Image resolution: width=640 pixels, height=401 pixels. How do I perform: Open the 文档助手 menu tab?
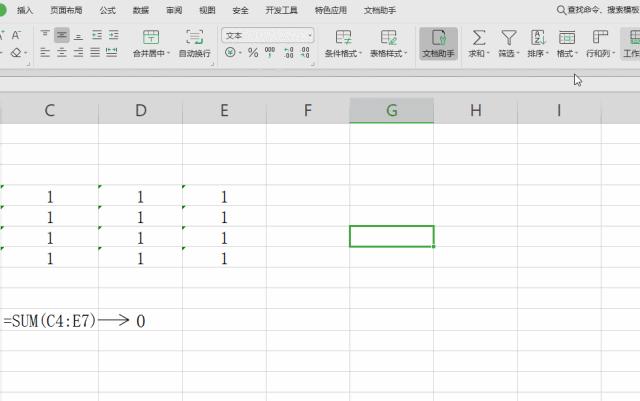pyautogui.click(x=380, y=10)
